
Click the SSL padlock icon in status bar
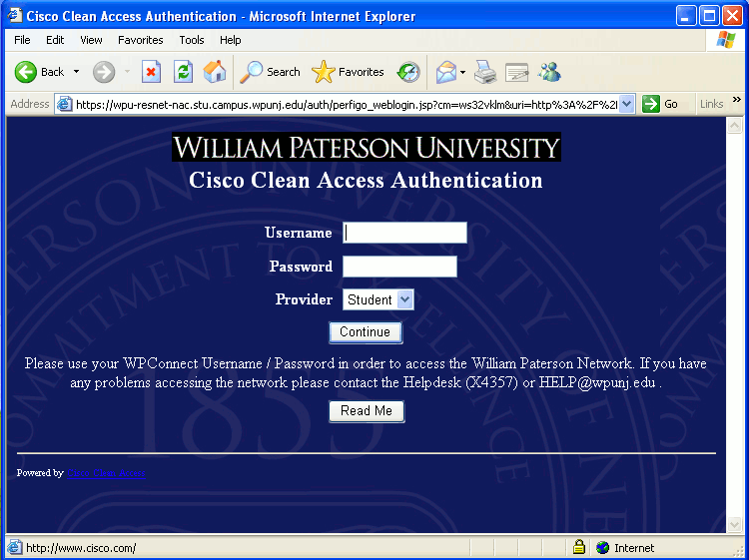click(579, 547)
